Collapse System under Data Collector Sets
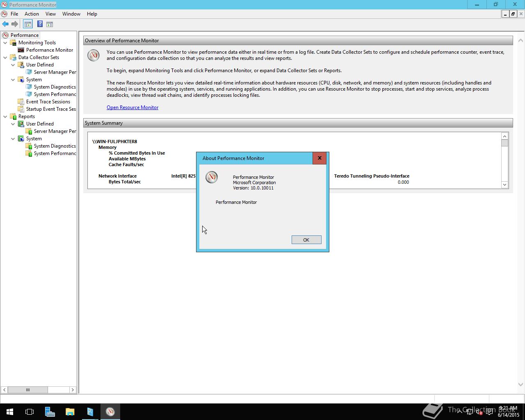Viewport: 525px width, 420px height. (x=13, y=80)
